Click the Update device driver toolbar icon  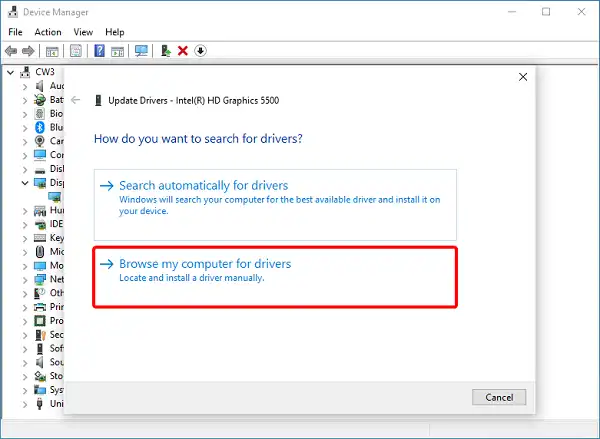166,51
